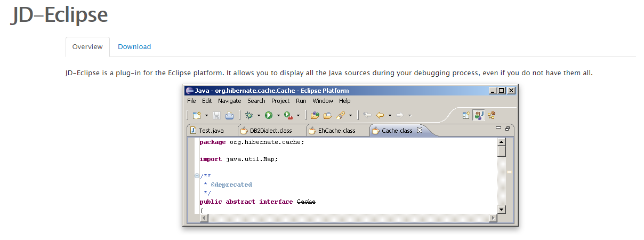Select the Java perspective button
Screen dimensions: 644x240
pyautogui.click(x=478, y=115)
